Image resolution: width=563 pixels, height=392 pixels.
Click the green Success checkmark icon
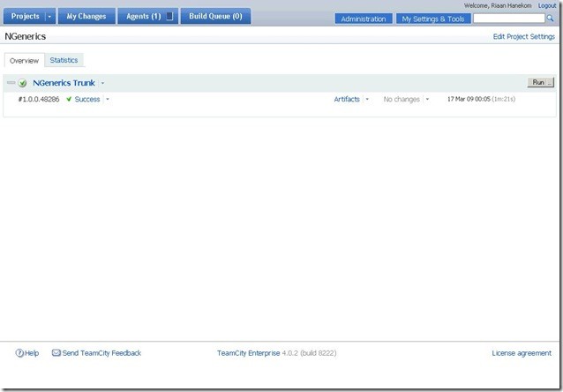point(69,99)
